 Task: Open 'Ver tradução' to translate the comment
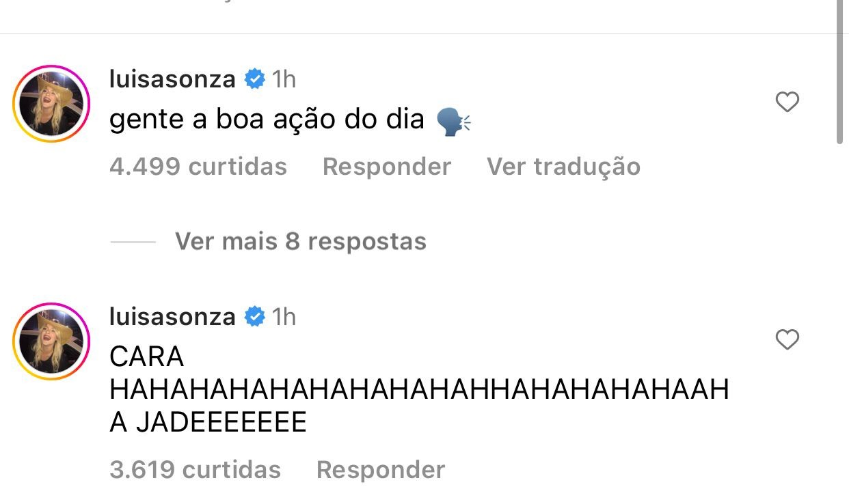563,166
